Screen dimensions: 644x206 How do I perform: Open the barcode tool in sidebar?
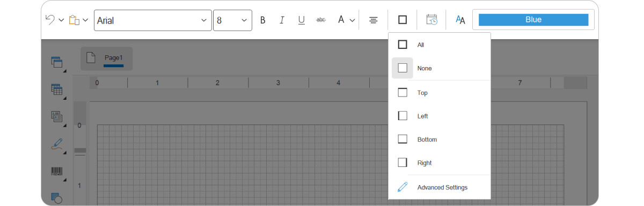point(56,172)
